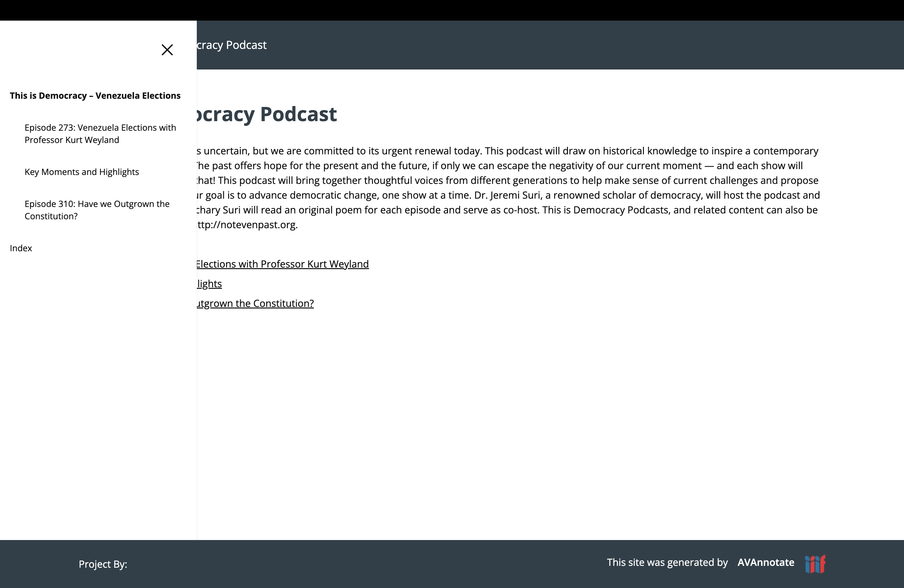Follow the Professor Kurt Weyland episode link
The height and width of the screenshot is (588, 904).
pos(283,264)
